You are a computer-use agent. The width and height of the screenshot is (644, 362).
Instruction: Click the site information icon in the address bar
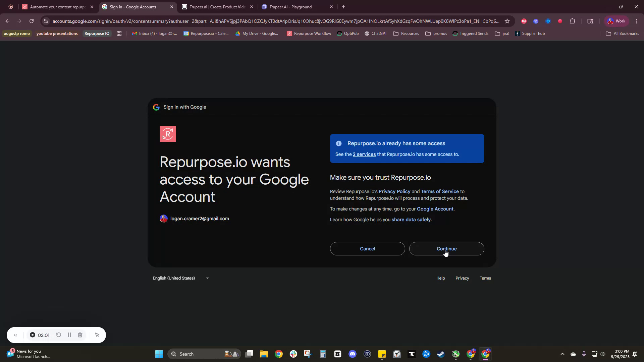pyautogui.click(x=46, y=21)
